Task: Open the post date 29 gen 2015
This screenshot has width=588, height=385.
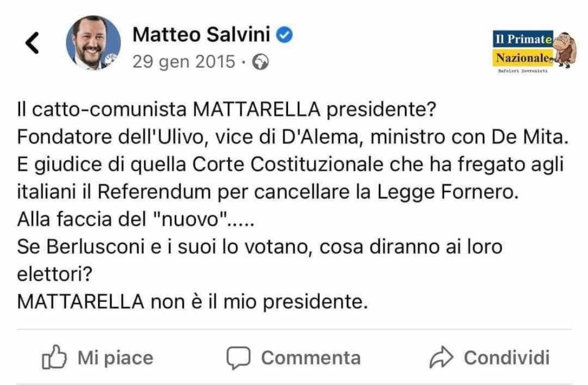Action: coord(184,62)
